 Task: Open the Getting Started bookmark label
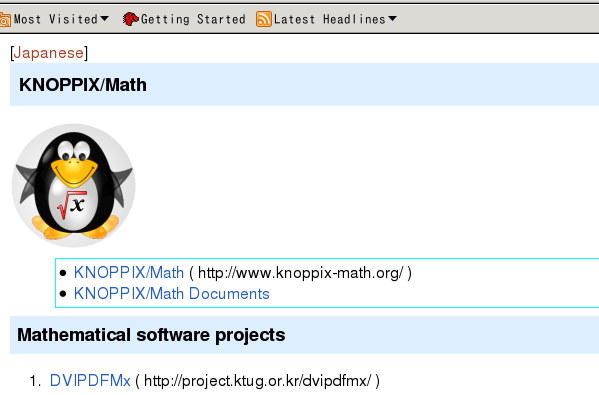click(193, 19)
